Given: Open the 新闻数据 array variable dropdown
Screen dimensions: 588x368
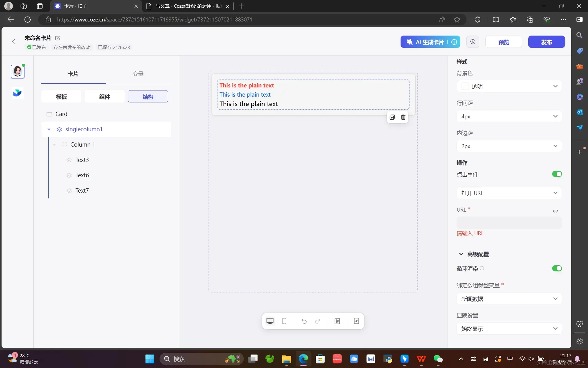Looking at the screenshot, I should point(509,299).
